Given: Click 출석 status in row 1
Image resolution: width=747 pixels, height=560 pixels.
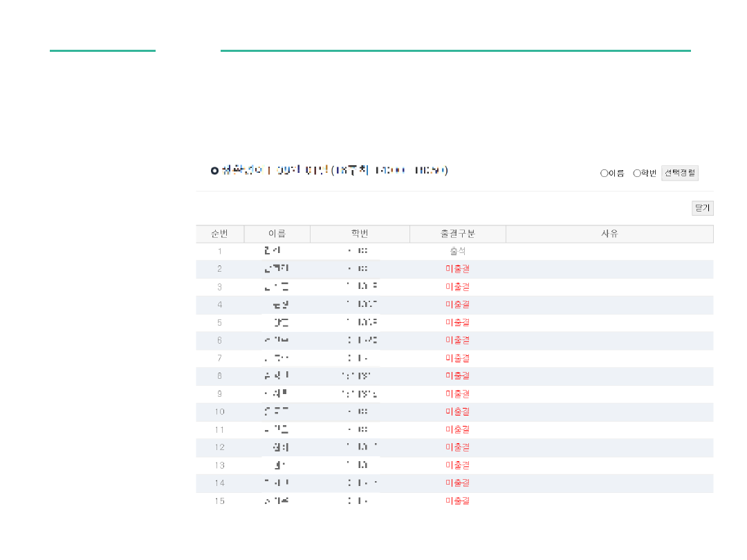Looking at the screenshot, I should tap(457, 252).
